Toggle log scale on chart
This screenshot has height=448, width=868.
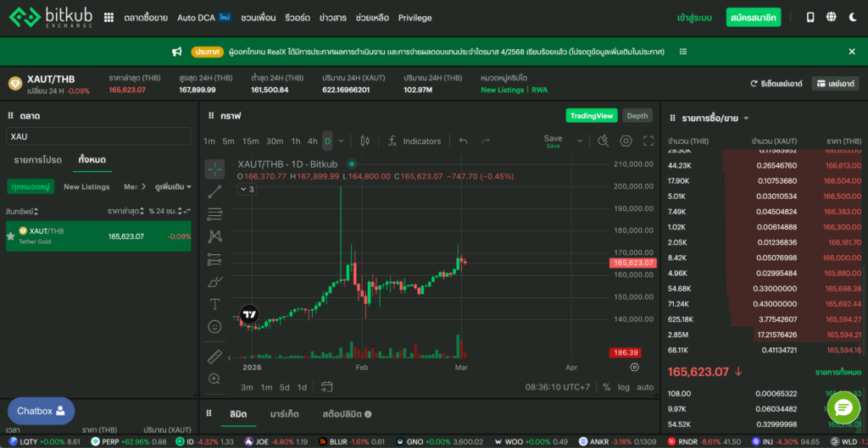pos(624,387)
